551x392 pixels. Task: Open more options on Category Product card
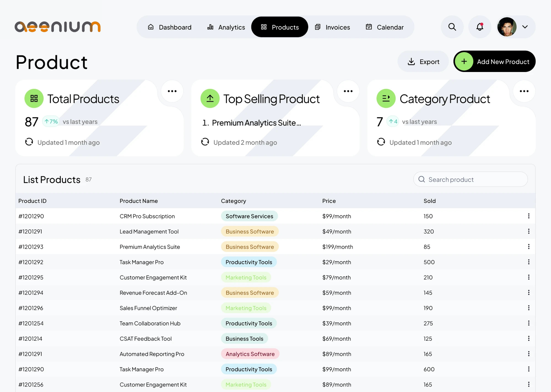pos(524,91)
